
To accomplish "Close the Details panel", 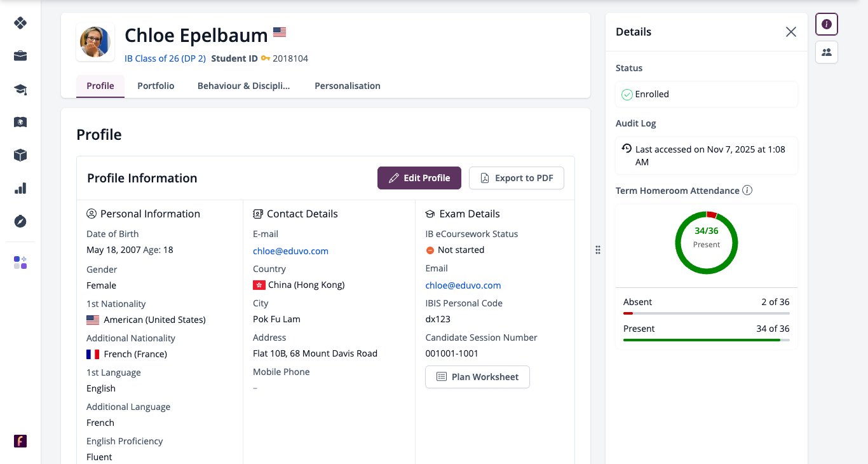I will pos(791,32).
